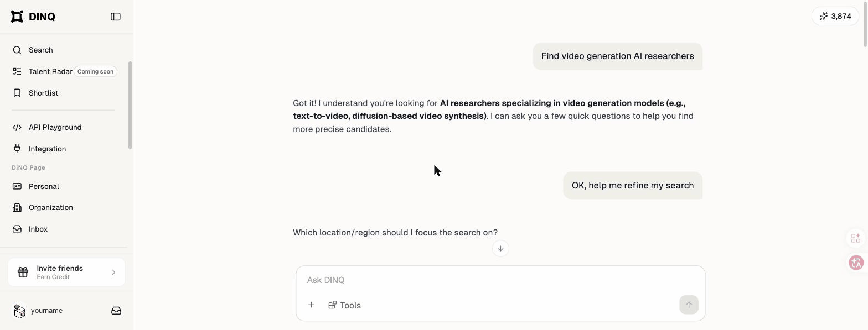This screenshot has width=868, height=330.
Task: Click the Coming soon badge
Action: pos(95,71)
